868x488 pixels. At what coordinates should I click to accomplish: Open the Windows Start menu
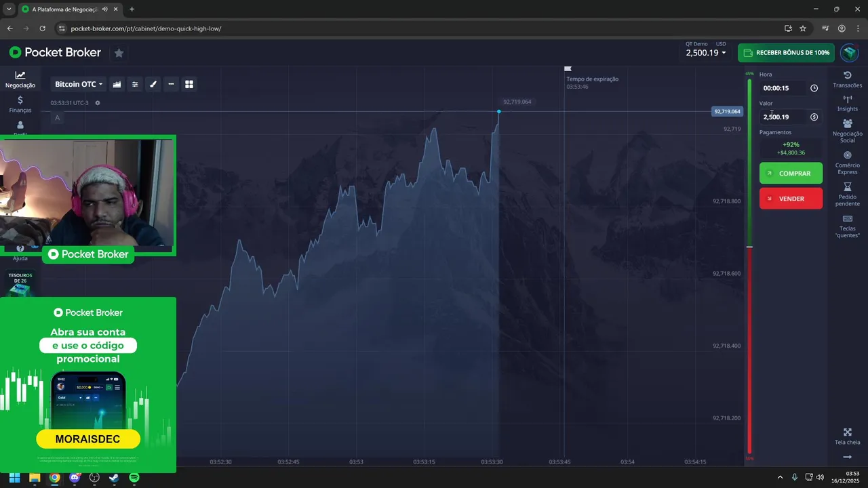click(14, 478)
